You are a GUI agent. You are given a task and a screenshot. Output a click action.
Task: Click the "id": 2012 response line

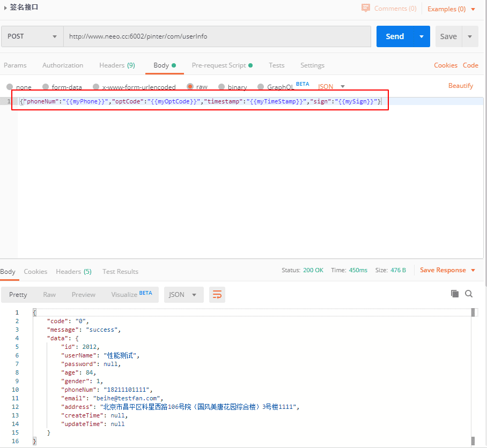80,347
